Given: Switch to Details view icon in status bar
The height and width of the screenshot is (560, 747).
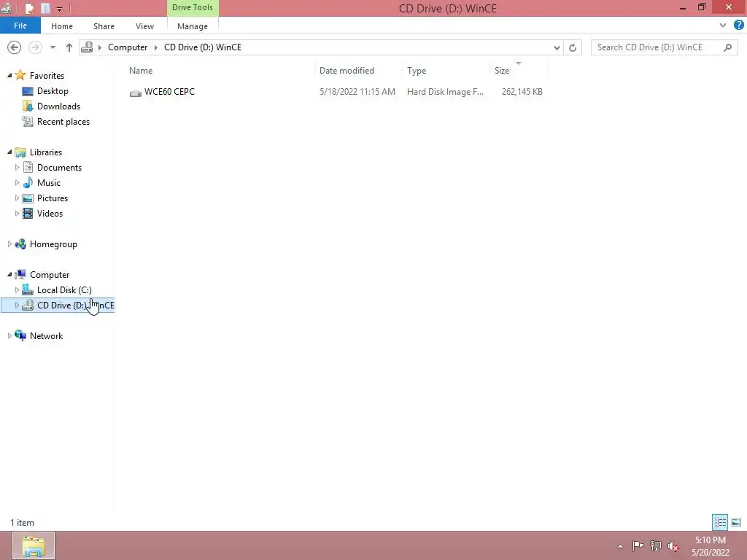Looking at the screenshot, I should tap(720, 522).
